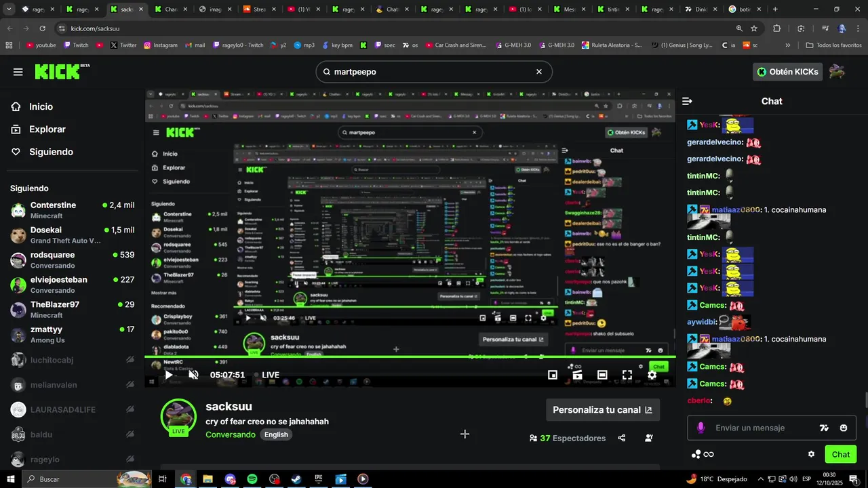Collapse the chat panel
This screenshot has width=868, height=488.
pyautogui.click(x=687, y=101)
